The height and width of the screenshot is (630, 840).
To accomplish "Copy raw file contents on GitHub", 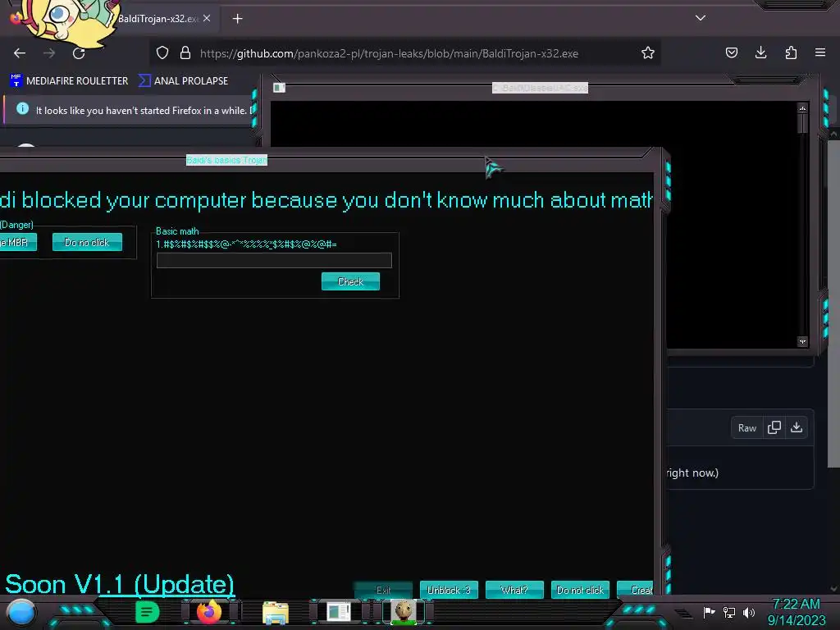I will [x=774, y=427].
